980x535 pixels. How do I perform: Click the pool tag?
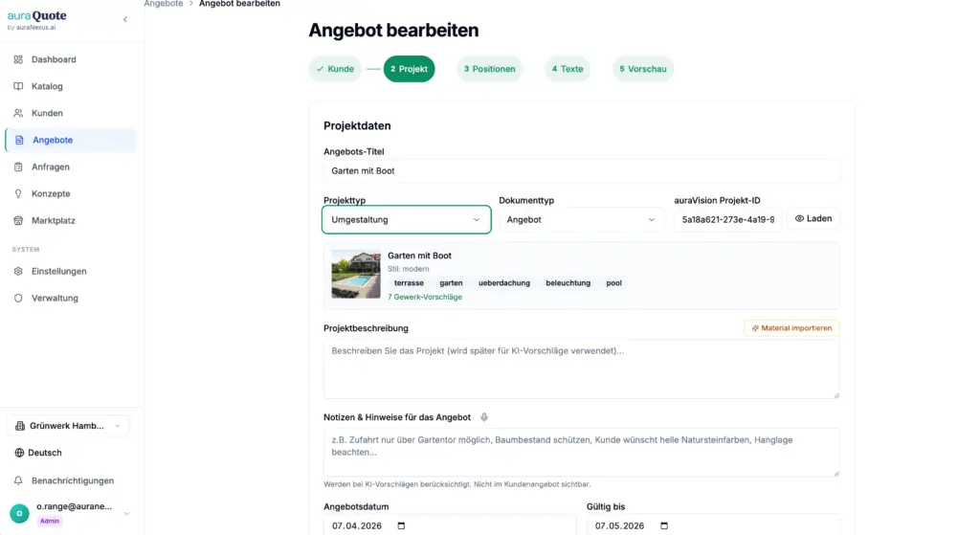[613, 283]
